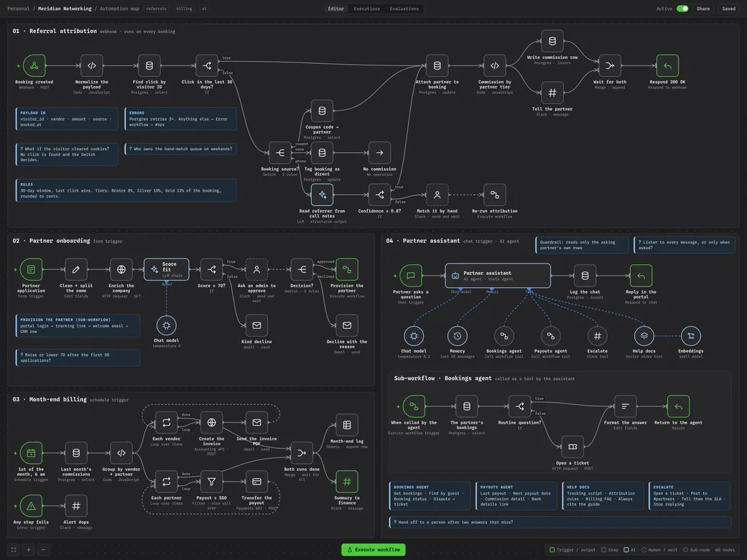This screenshot has height=560, width=747.
Task: Select the Month-end log Sheets node
Action: click(x=347, y=425)
